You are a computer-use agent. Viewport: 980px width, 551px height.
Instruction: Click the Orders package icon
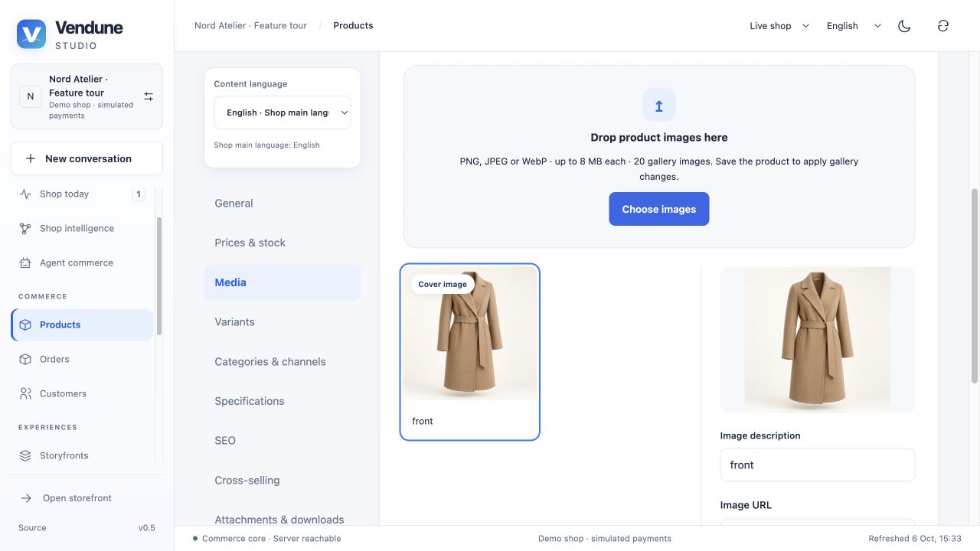coord(25,359)
